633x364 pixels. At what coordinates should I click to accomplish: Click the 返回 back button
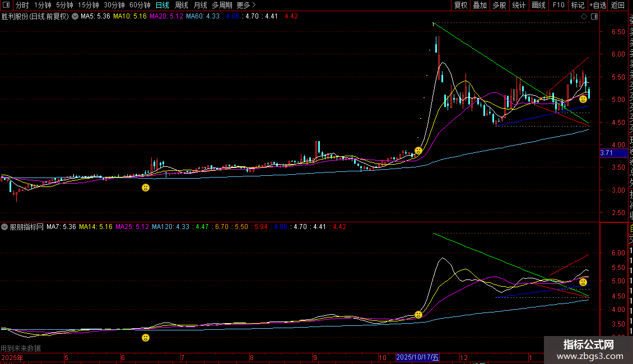(x=617, y=5)
